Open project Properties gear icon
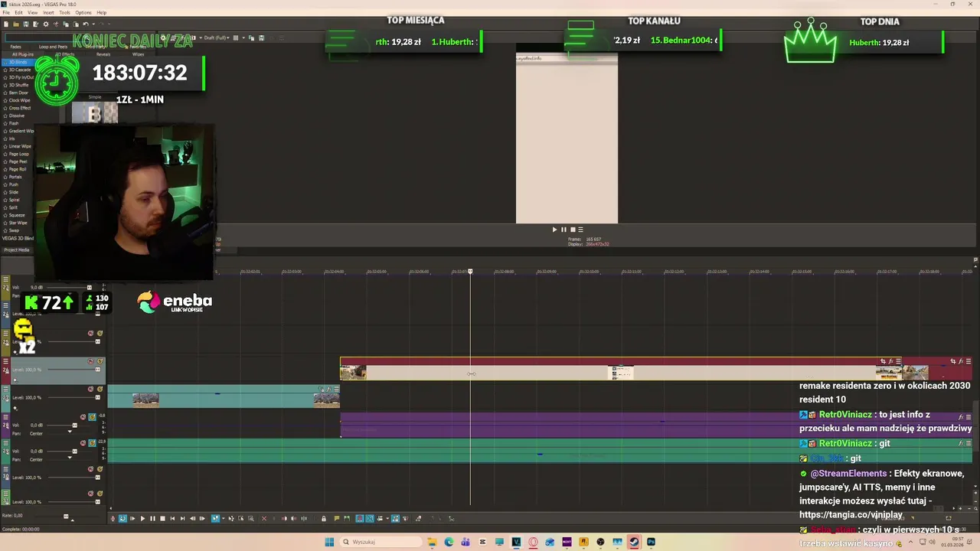This screenshot has width=980, height=551. coord(46,24)
